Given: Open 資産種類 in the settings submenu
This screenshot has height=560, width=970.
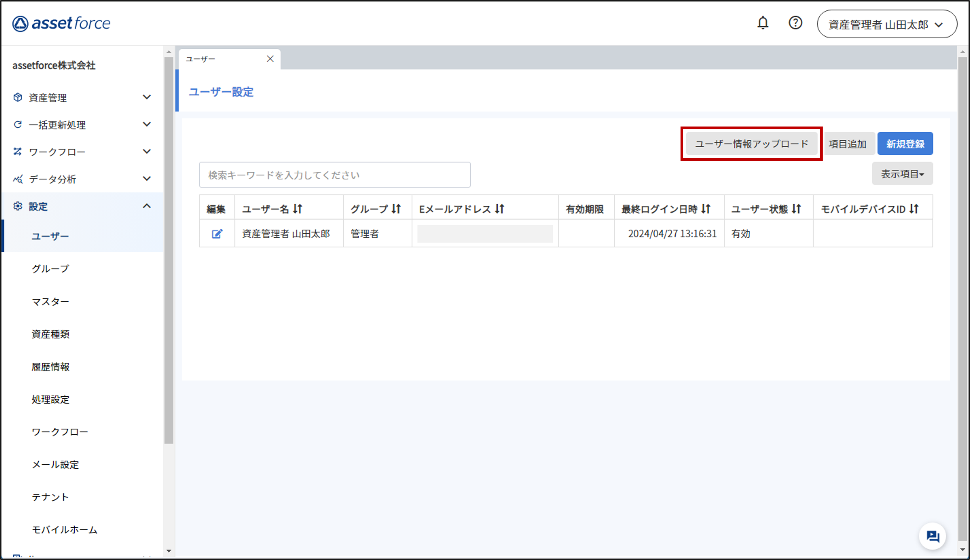Looking at the screenshot, I should point(50,334).
